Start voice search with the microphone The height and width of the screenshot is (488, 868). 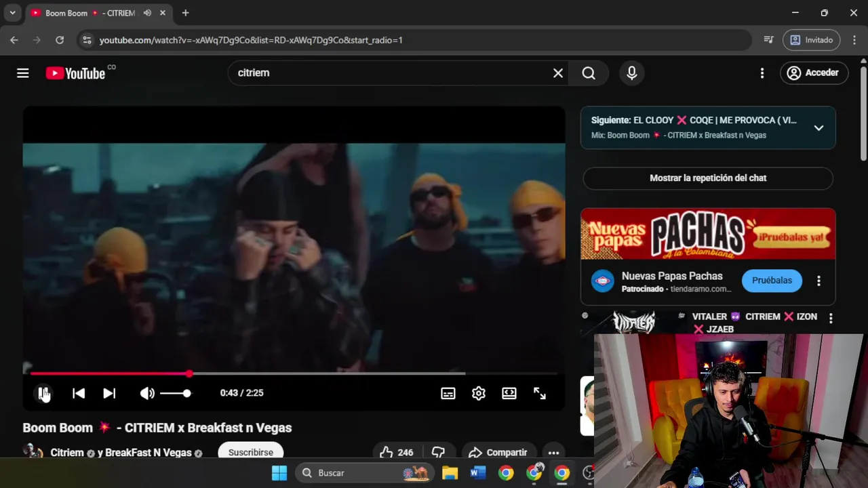632,73
